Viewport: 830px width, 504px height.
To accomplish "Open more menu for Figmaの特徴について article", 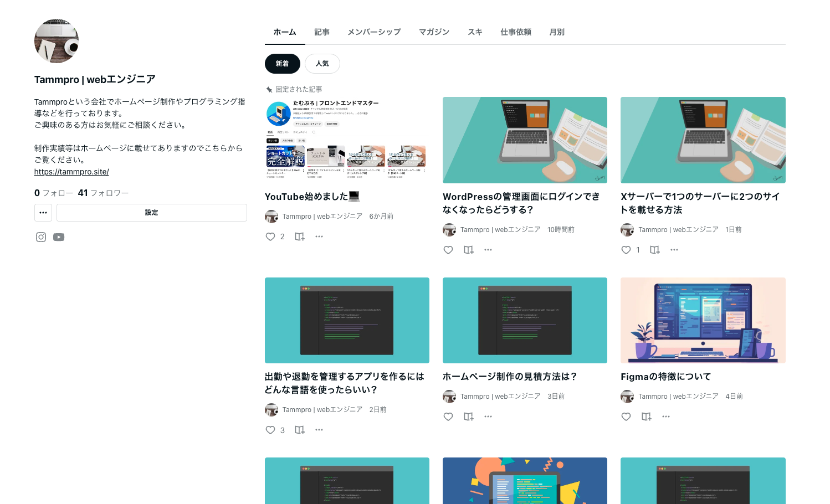I will pos(666,416).
